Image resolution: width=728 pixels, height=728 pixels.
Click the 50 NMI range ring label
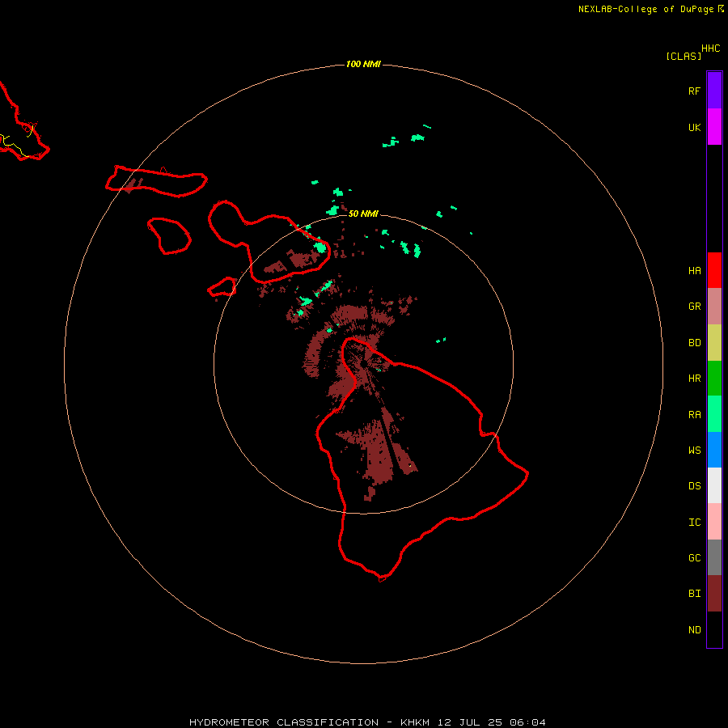pos(363,214)
